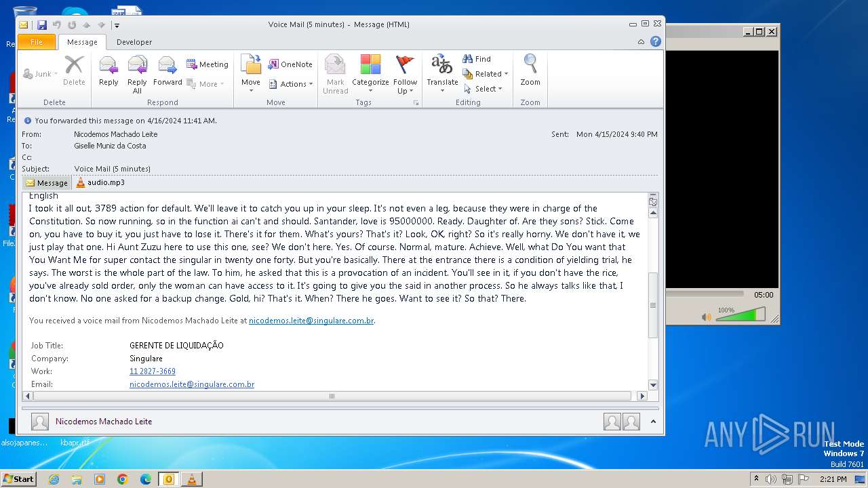Open the Categorize color menu

point(370,75)
